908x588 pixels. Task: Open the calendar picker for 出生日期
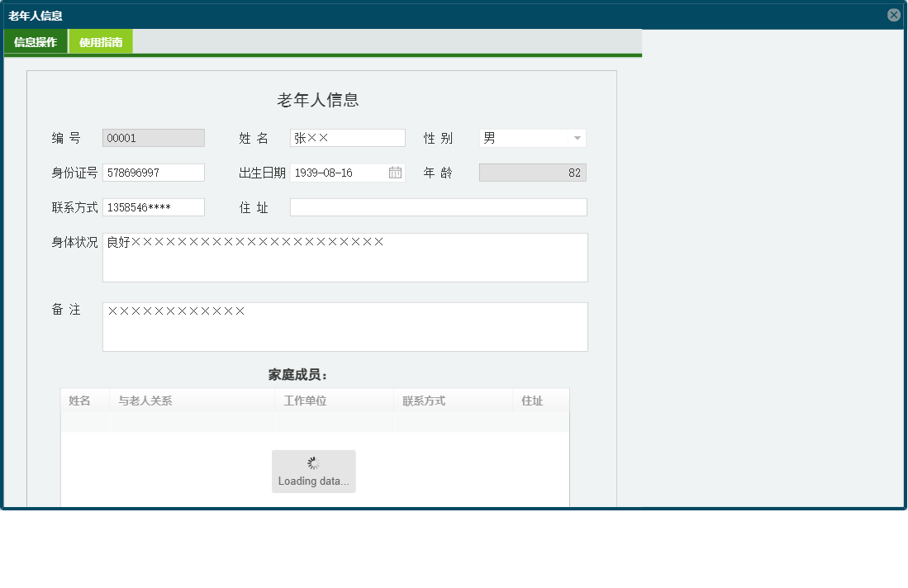click(x=395, y=172)
